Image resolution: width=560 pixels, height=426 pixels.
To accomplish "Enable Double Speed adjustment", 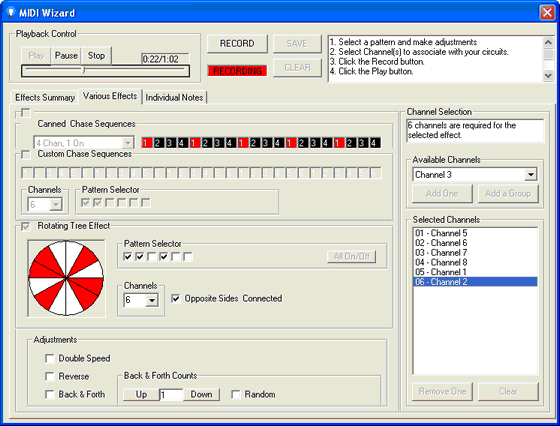I will click(x=50, y=359).
